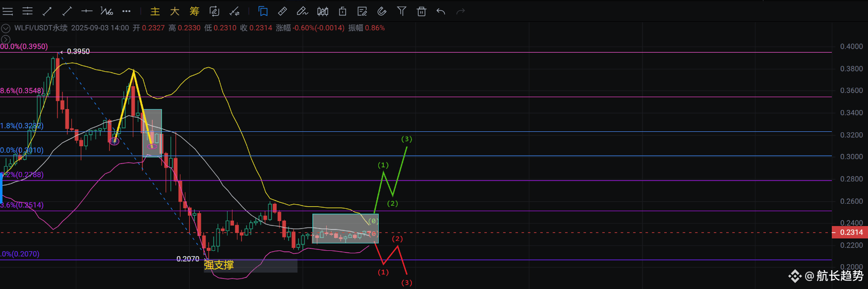Viewport: 868px width, 289px height.
Task: Redo the drawing action
Action: pyautogui.click(x=461, y=11)
